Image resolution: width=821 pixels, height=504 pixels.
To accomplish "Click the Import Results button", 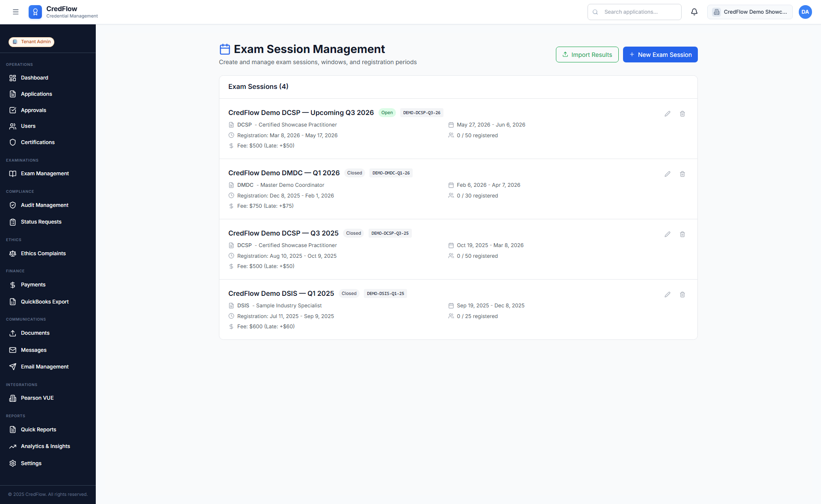I will (x=587, y=55).
